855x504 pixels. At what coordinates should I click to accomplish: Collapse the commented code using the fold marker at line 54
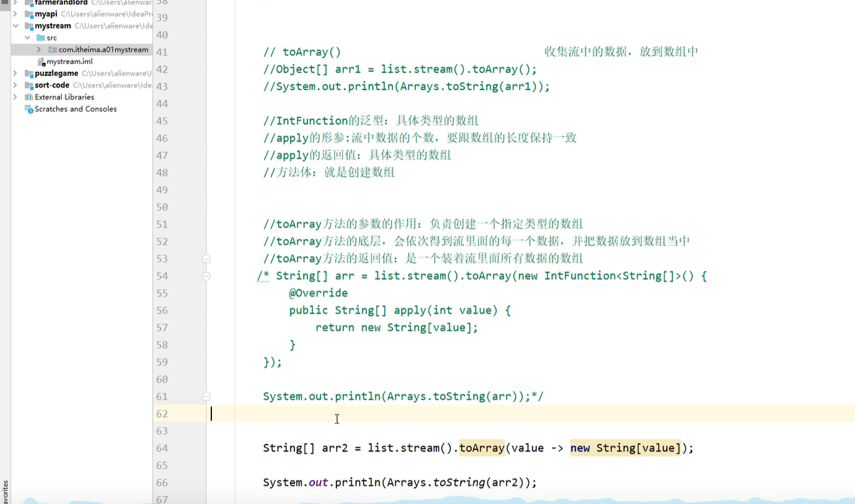pyautogui.click(x=206, y=276)
